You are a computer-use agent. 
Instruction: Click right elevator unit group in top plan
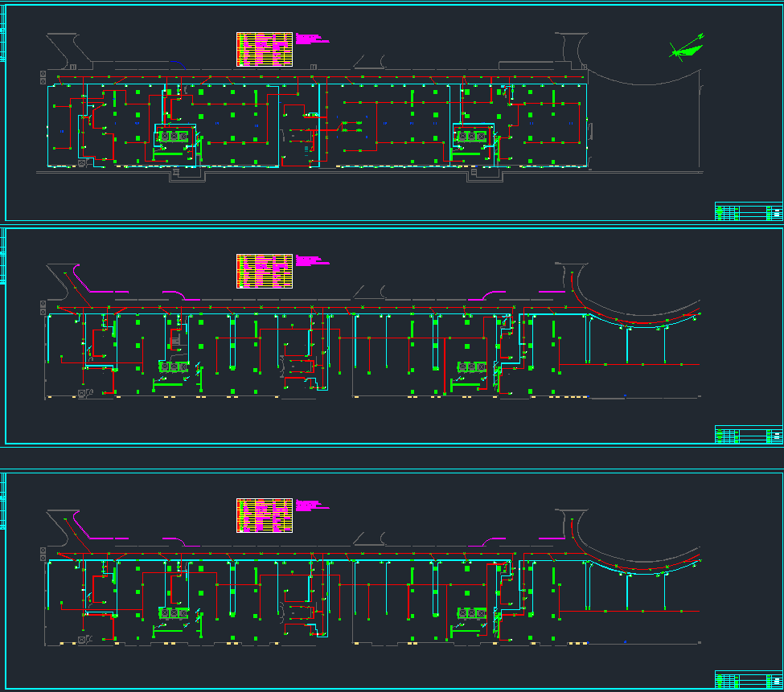[473, 137]
